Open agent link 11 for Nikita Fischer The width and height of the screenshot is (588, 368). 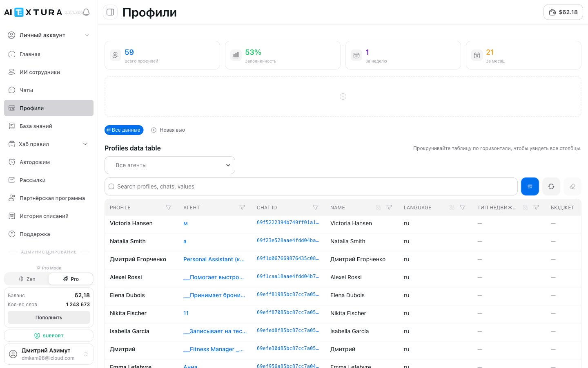186,313
